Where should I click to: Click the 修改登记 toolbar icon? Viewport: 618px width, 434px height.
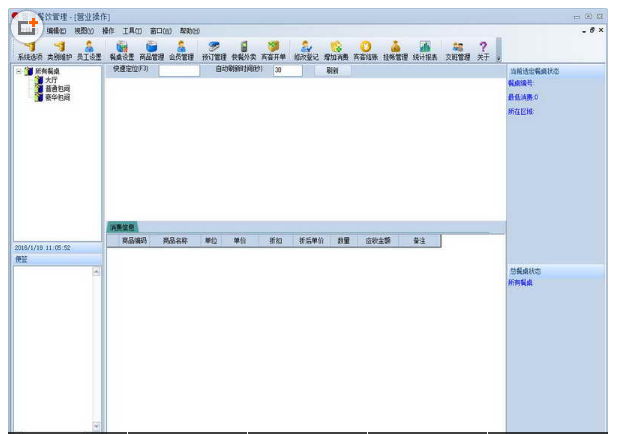[306, 51]
